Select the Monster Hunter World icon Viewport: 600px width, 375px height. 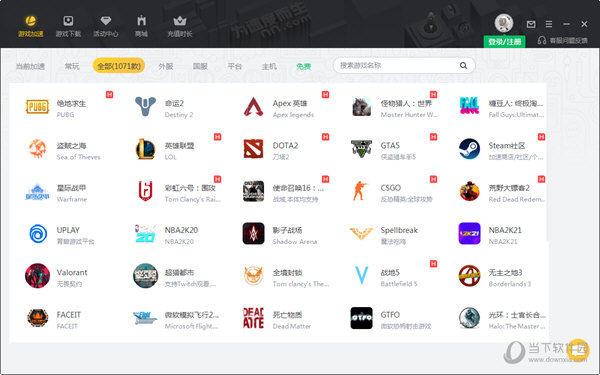[x=362, y=107]
